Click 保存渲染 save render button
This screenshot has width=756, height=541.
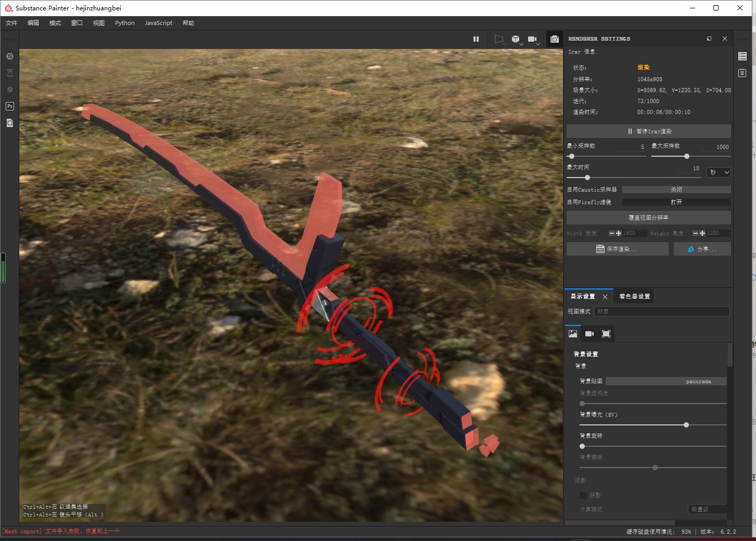click(617, 249)
